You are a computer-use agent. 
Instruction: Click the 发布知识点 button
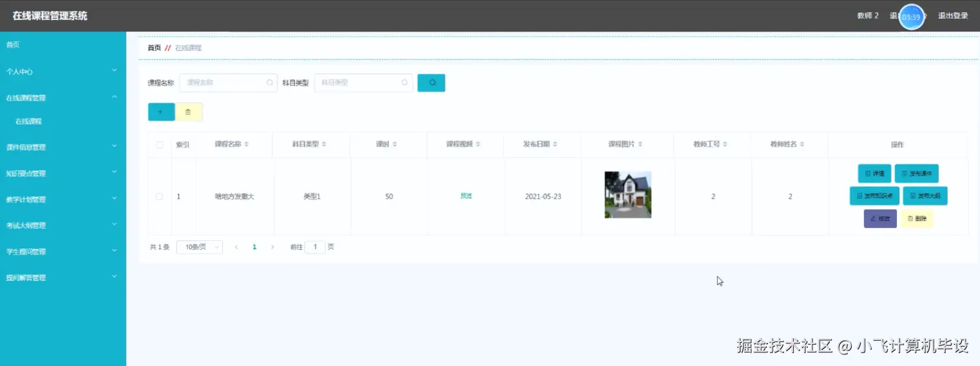(874, 196)
